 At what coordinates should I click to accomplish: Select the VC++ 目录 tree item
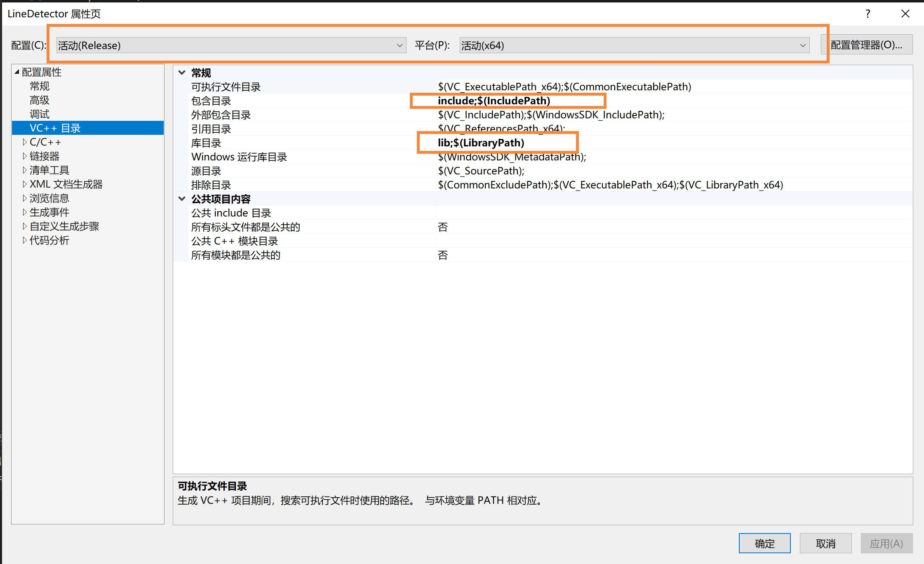tap(88, 128)
